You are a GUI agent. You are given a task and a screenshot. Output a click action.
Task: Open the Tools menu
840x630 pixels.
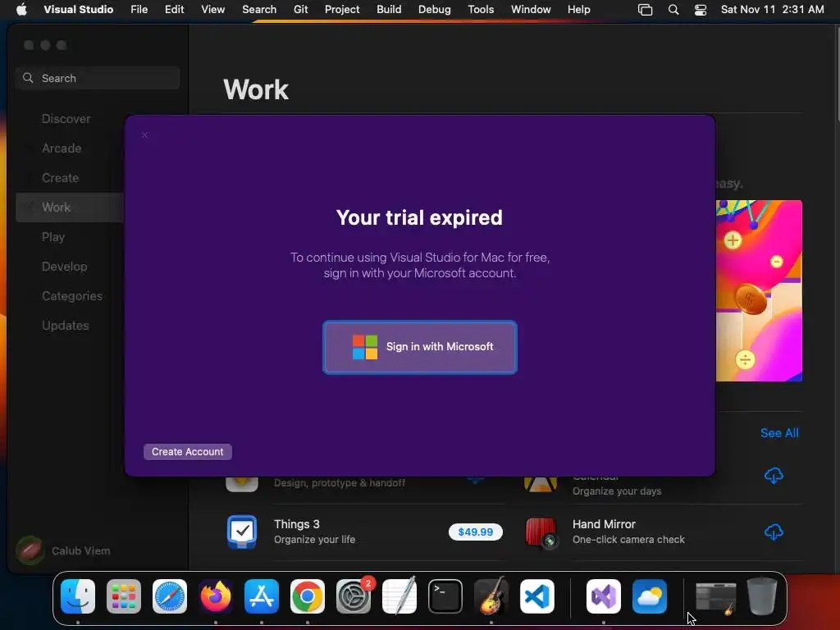point(481,9)
